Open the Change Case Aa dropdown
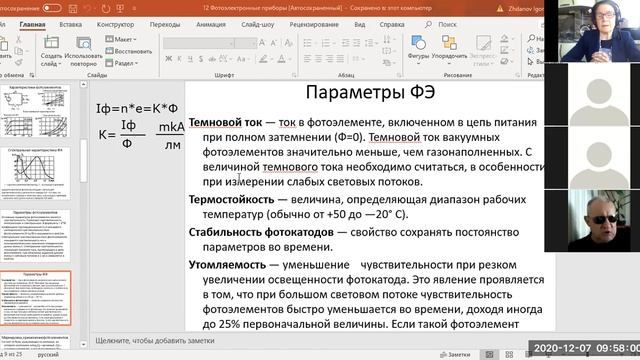The image size is (640, 360). pyautogui.click(x=242, y=59)
